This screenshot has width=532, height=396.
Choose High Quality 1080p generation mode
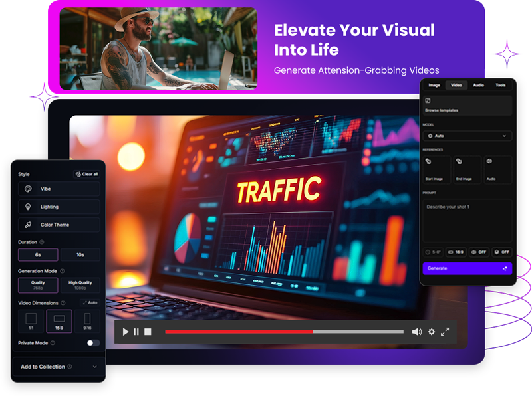[x=80, y=285]
